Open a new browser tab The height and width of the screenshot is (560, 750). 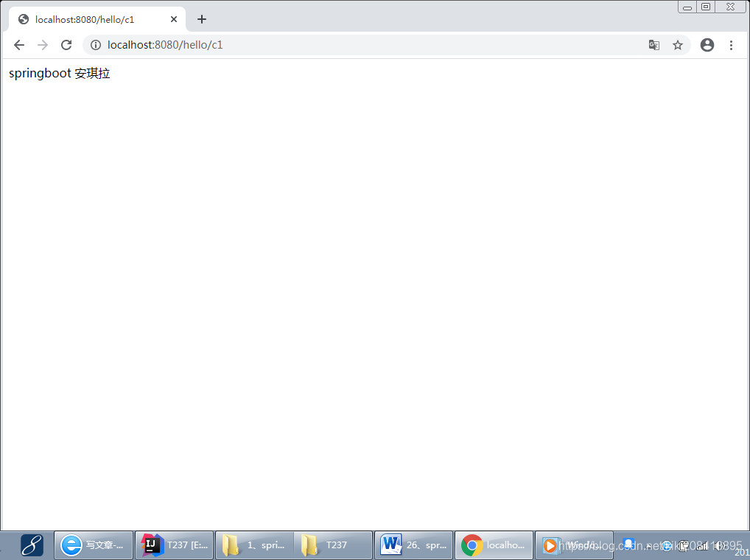click(202, 19)
